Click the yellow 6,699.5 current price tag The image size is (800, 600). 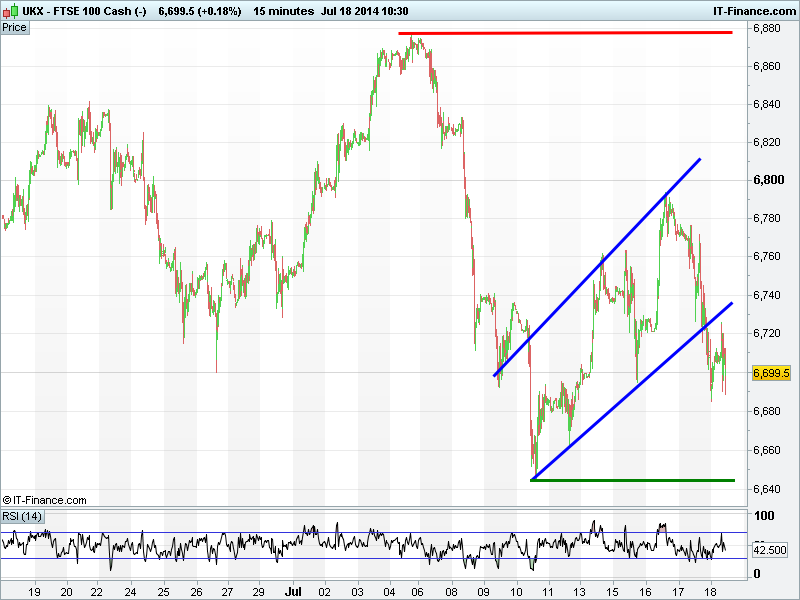pos(771,372)
